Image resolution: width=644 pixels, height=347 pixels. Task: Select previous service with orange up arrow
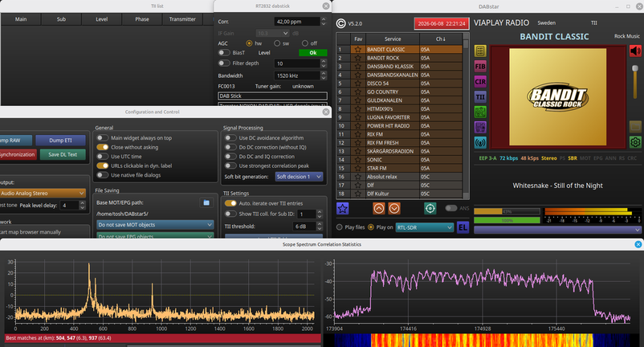379,208
